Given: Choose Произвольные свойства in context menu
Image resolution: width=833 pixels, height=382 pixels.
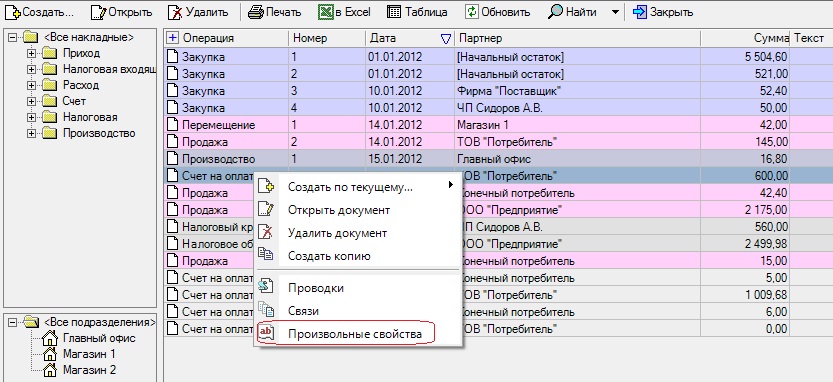Looking at the screenshot, I should 357,334.
